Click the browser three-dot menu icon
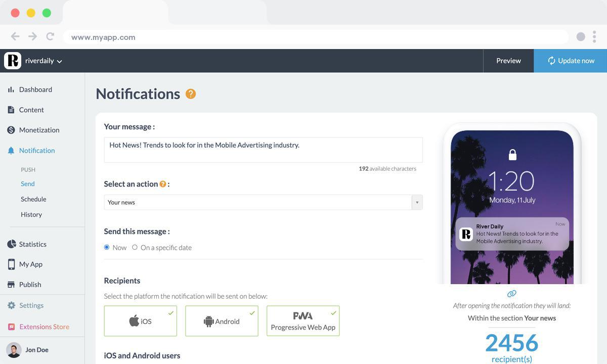The image size is (607, 364). [x=594, y=36]
